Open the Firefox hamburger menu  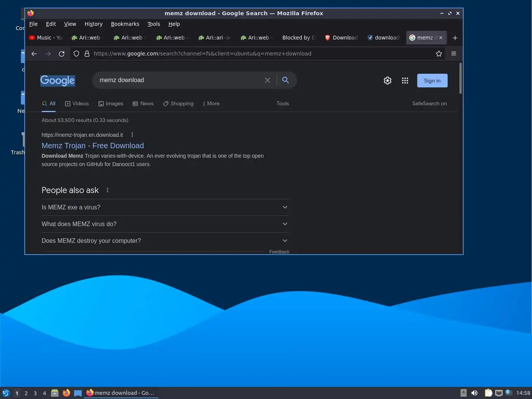point(454,54)
